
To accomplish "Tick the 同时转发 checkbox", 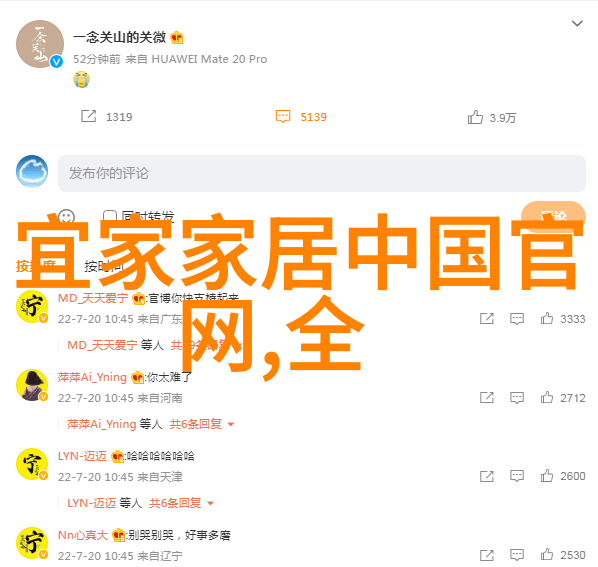I will [x=110, y=217].
